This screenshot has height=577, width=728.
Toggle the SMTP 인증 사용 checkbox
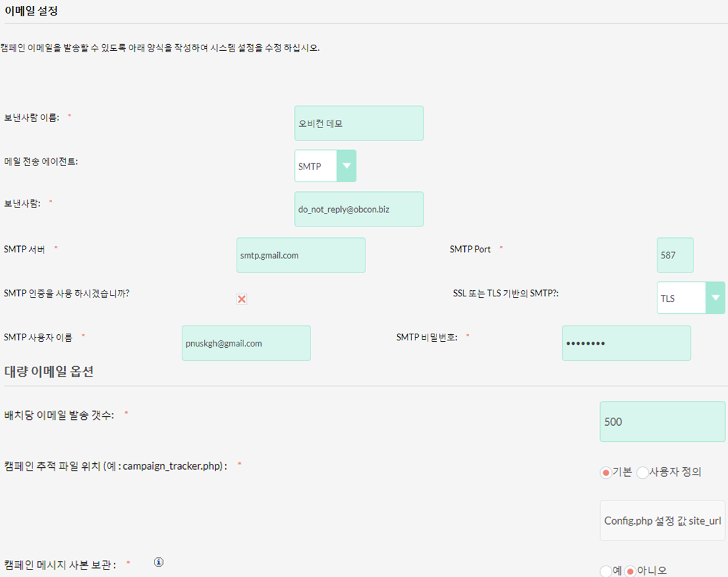(x=241, y=299)
